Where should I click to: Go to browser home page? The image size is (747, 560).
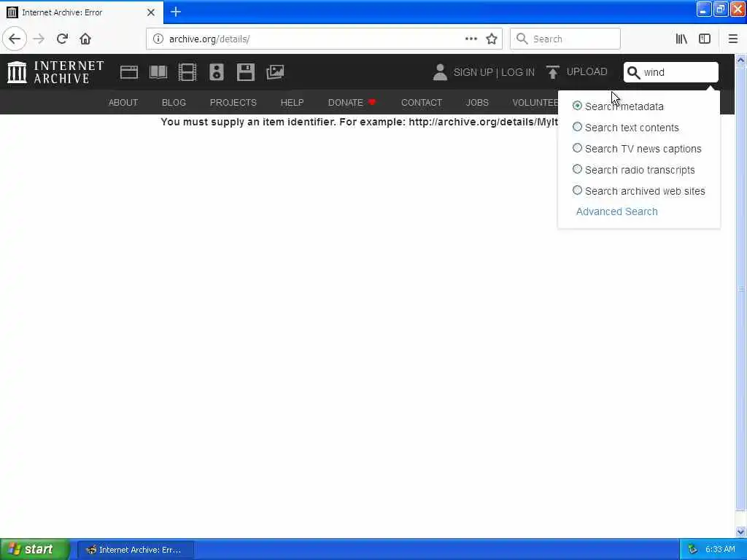click(x=85, y=39)
